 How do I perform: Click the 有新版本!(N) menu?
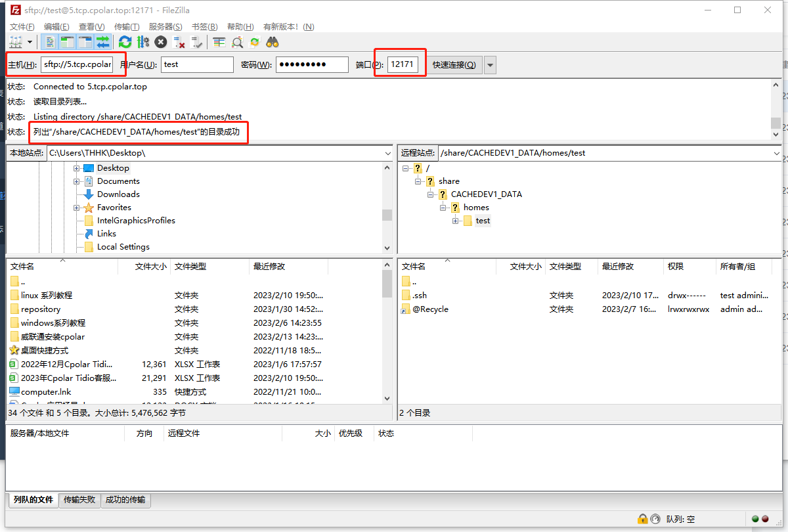pyautogui.click(x=288, y=26)
